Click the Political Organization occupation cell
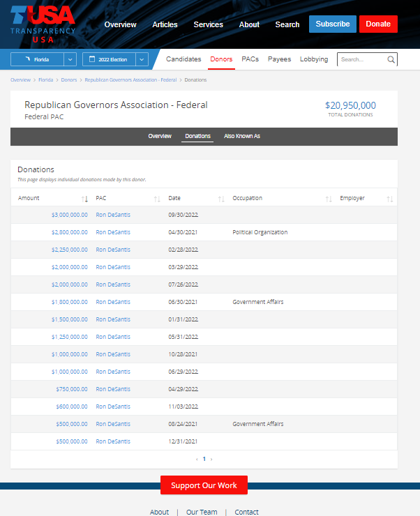The image size is (420, 516). [260, 232]
